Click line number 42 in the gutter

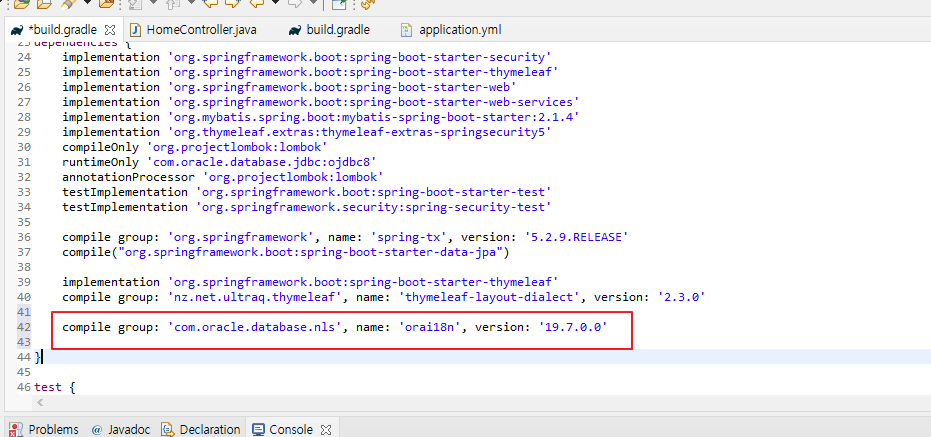click(x=24, y=327)
